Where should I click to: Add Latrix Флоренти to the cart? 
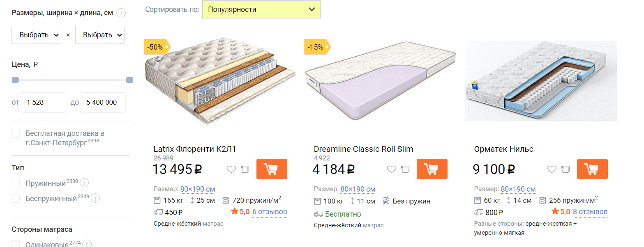click(x=272, y=169)
